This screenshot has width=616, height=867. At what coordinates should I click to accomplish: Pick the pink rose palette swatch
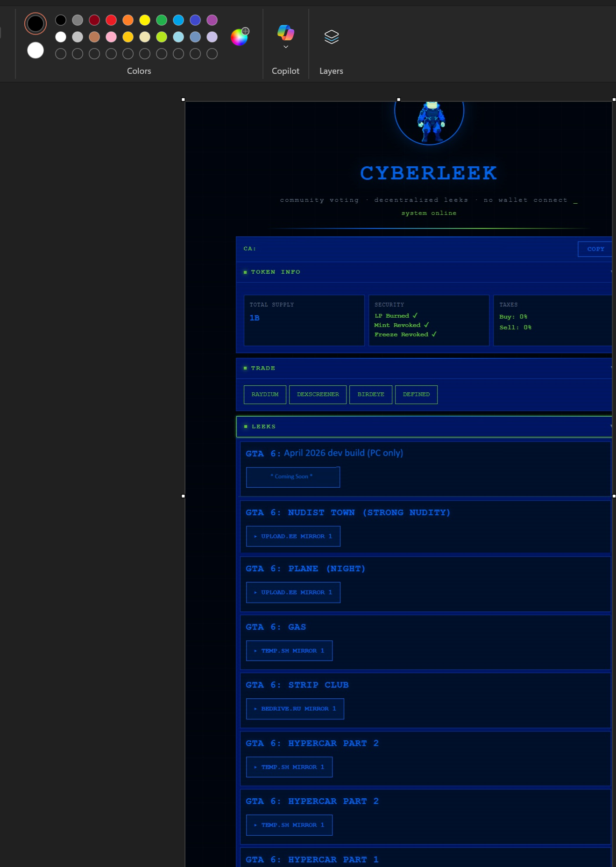111,37
